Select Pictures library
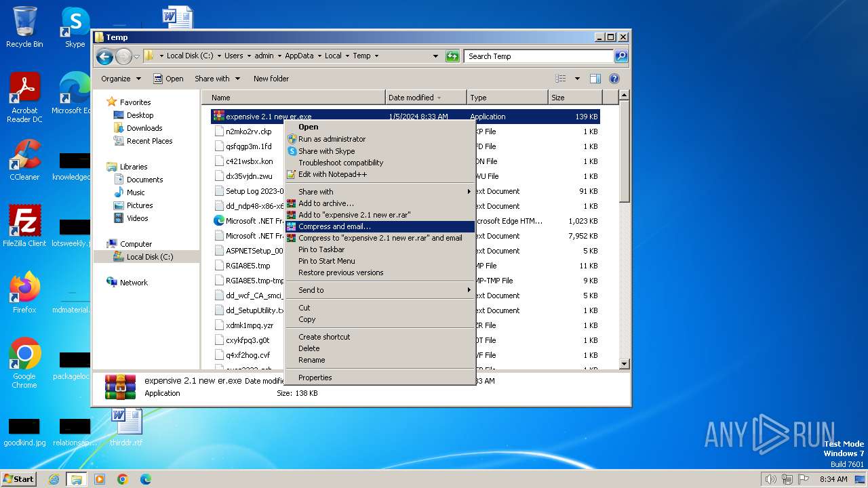Image resolution: width=868 pixels, height=488 pixels. (140, 205)
